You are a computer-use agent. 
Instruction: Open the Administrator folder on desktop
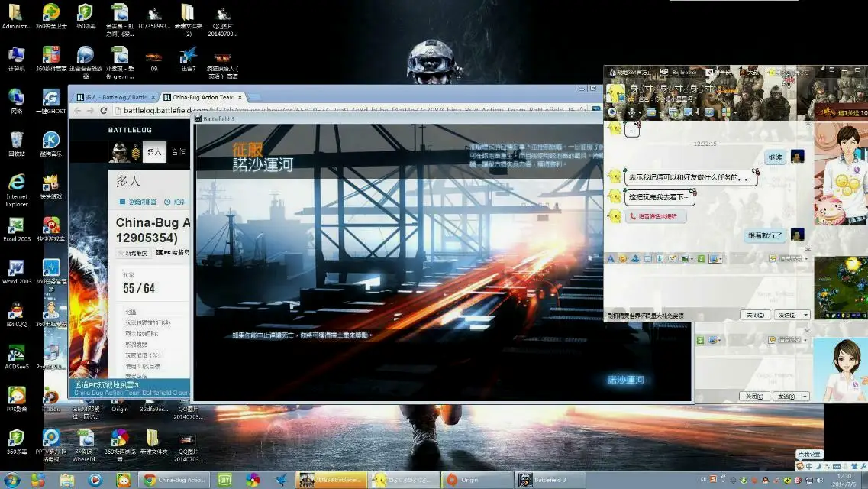tap(16, 16)
